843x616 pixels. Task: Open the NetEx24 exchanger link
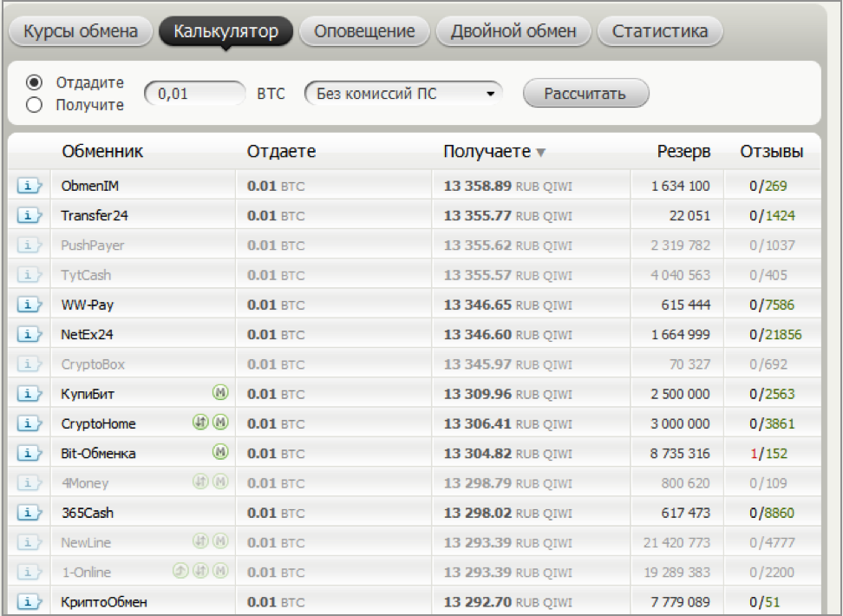click(87, 335)
